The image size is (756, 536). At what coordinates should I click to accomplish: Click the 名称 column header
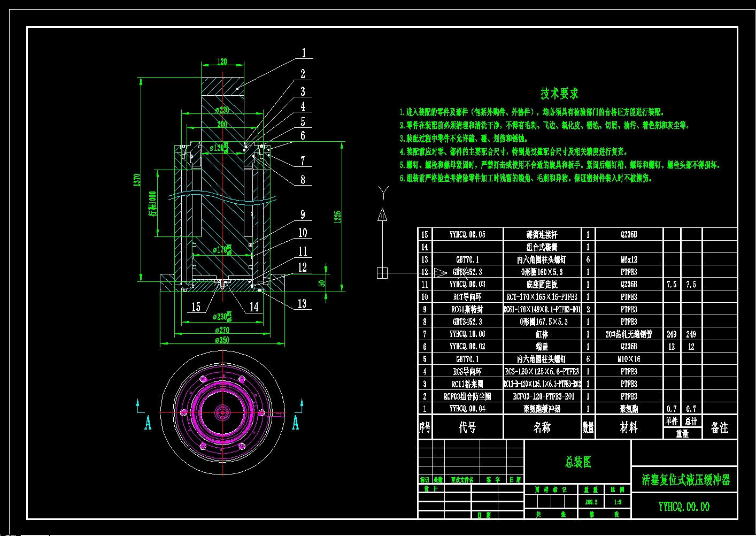coord(542,427)
